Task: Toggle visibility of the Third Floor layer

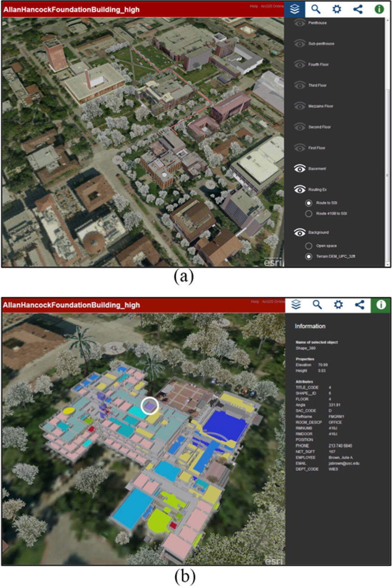Action: (x=299, y=85)
